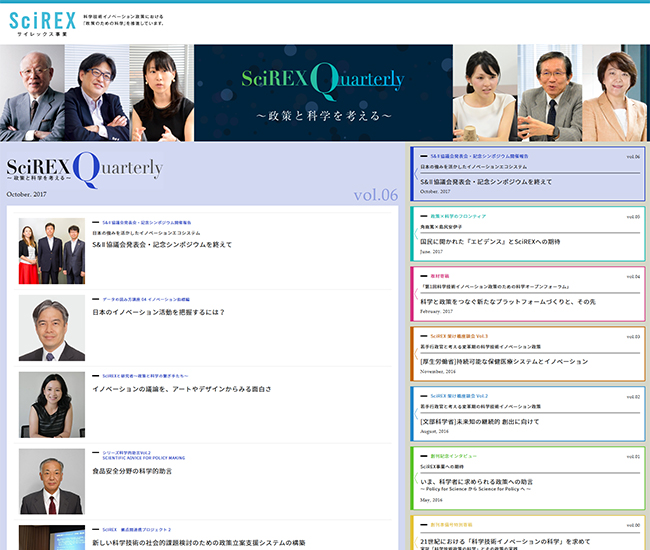Select the November. 2016 date in the sidebar
The width and height of the screenshot is (650, 550).
[x=438, y=371]
